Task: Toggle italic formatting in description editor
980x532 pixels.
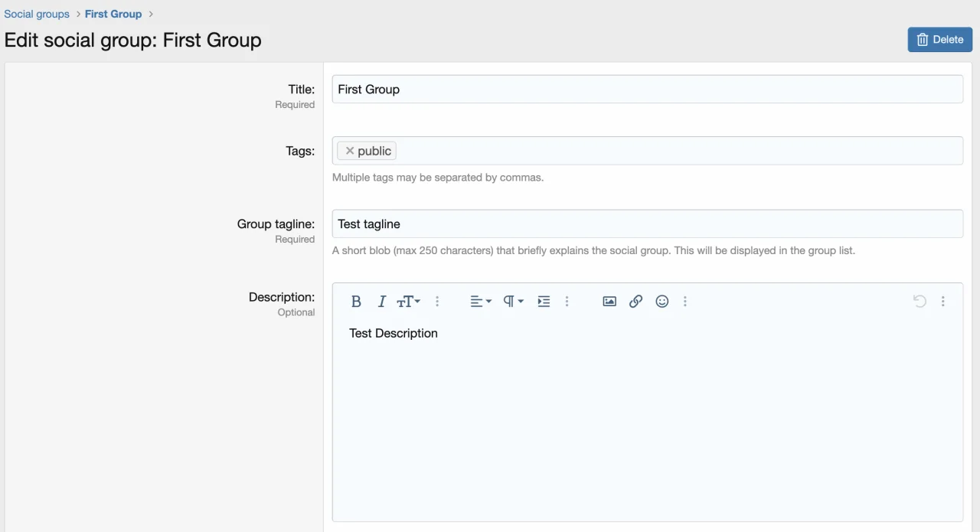Action: (381, 302)
